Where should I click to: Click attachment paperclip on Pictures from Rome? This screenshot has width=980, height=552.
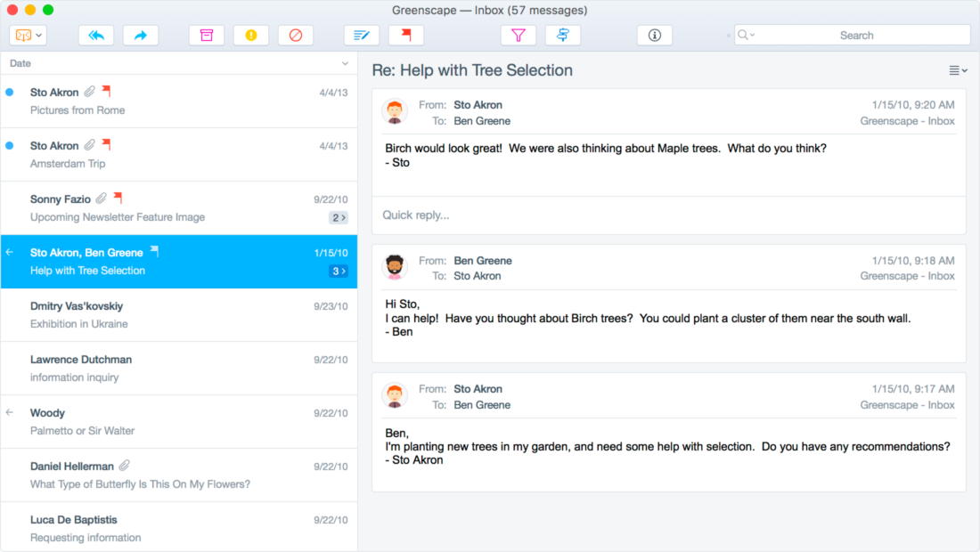pyautogui.click(x=90, y=92)
